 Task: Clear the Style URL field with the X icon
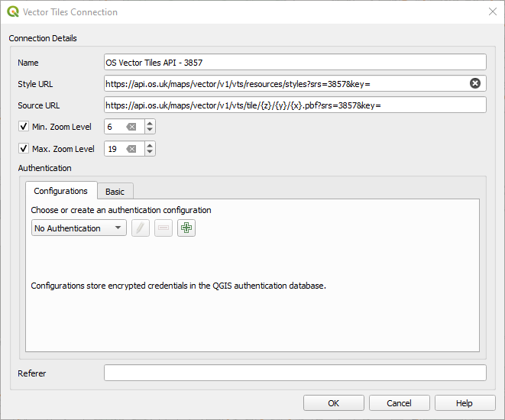(474, 83)
